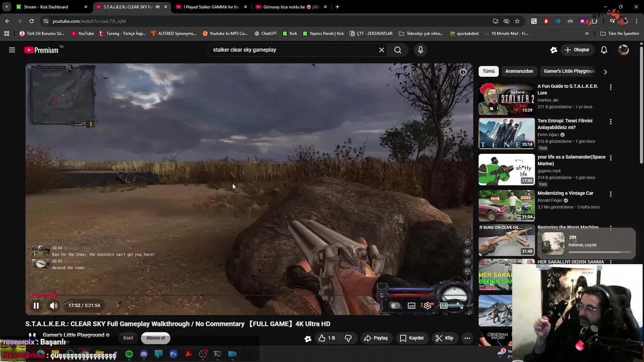The height and width of the screenshot is (362, 644).
Task: Switch to Stream - Kick Dashboard tab
Action: 52,7
